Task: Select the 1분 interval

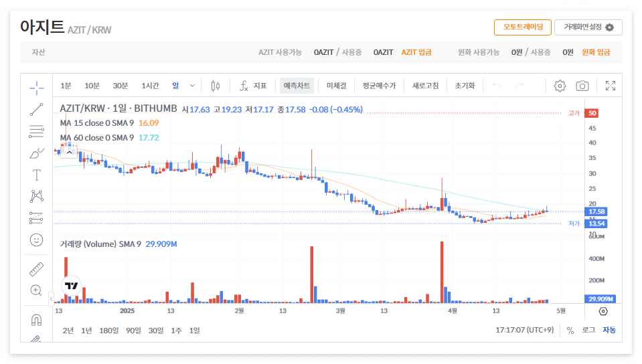Action: tap(66, 86)
